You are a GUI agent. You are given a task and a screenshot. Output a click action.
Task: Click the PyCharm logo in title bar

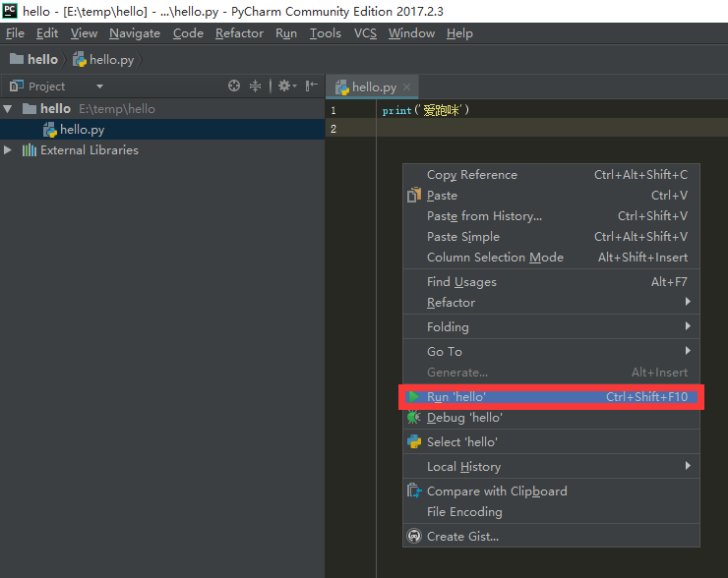click(10, 10)
